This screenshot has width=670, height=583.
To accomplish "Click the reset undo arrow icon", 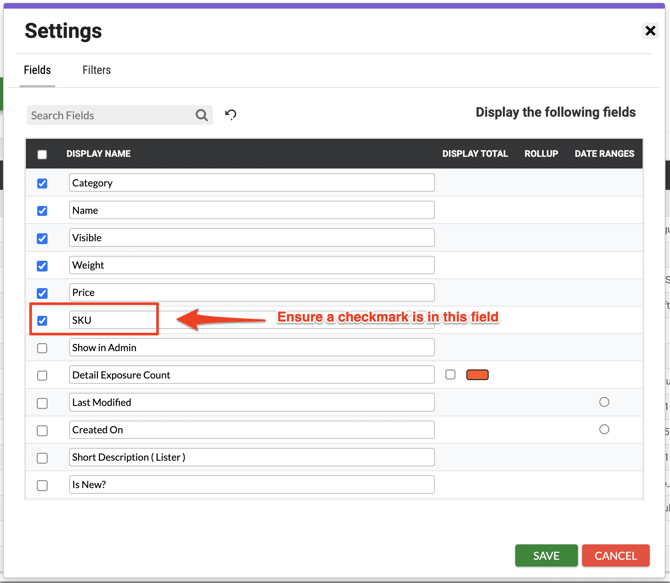I will pyautogui.click(x=231, y=115).
